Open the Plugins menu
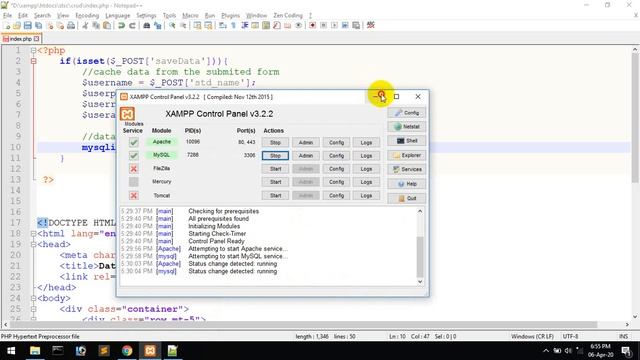This screenshot has height=360, width=640. coord(231,16)
